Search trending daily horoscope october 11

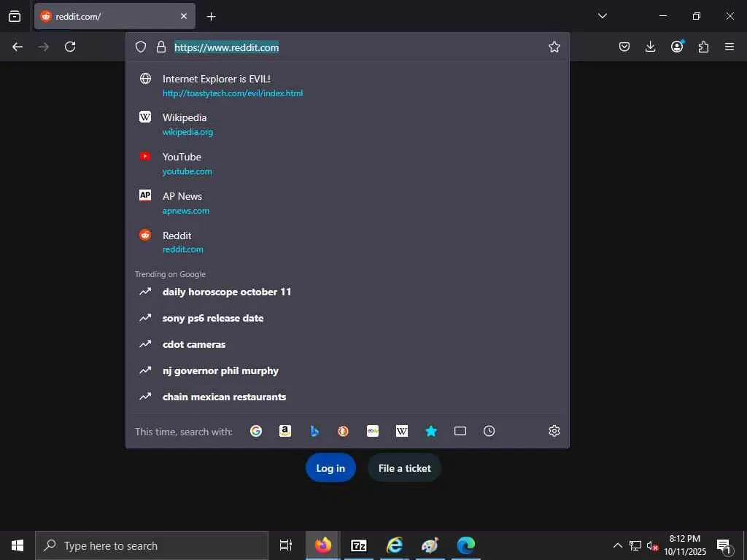[347, 292]
